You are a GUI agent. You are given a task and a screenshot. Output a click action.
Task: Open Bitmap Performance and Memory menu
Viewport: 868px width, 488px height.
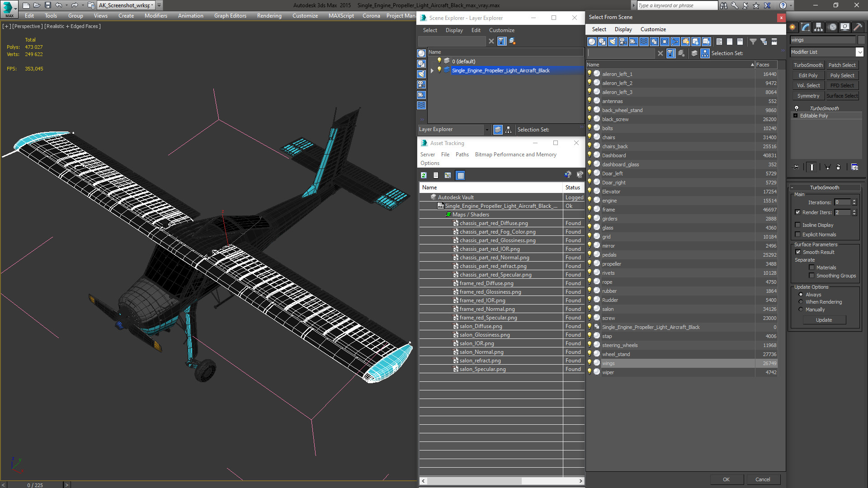click(515, 155)
